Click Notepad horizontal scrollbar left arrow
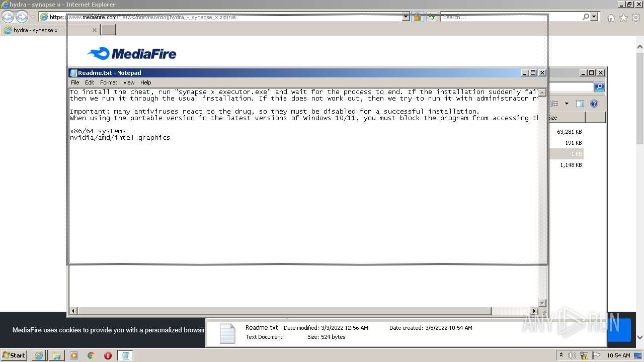Screen dimensions: 644x362 tap(73, 311)
